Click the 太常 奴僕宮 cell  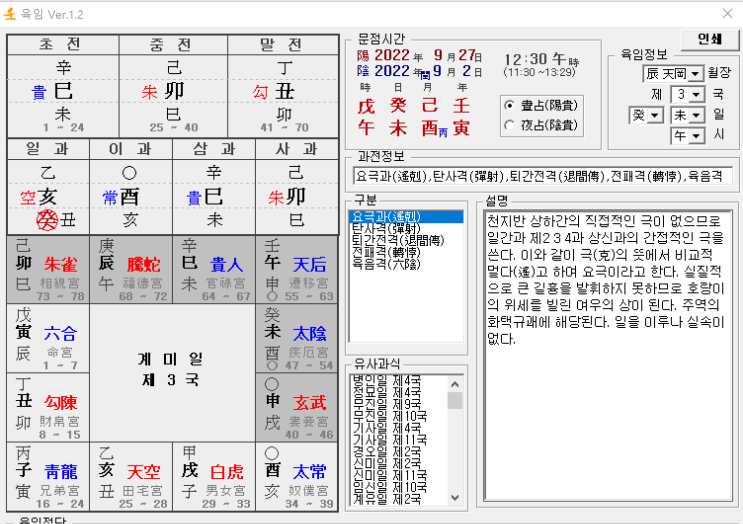[297, 477]
